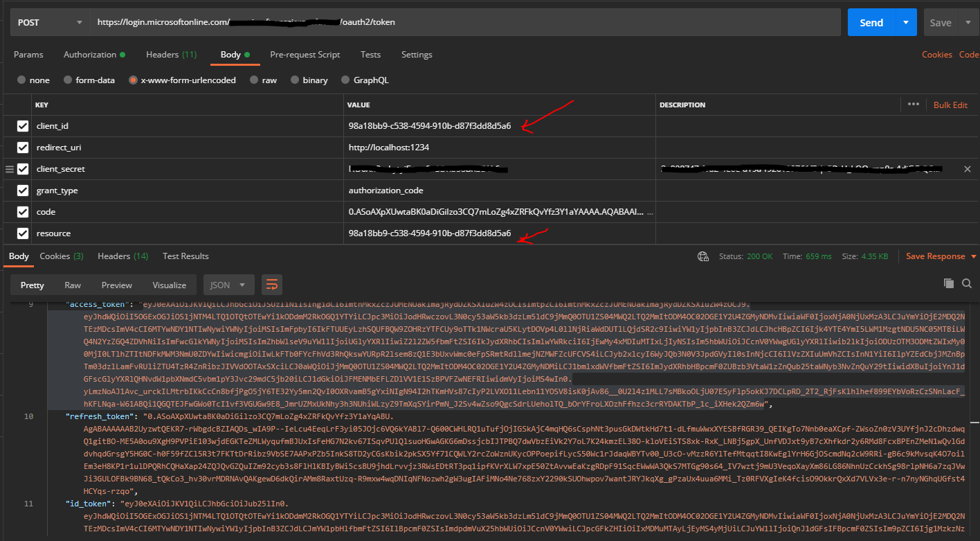Expand the Send button dropdown arrow
This screenshot has height=541, width=980.
pos(906,22)
